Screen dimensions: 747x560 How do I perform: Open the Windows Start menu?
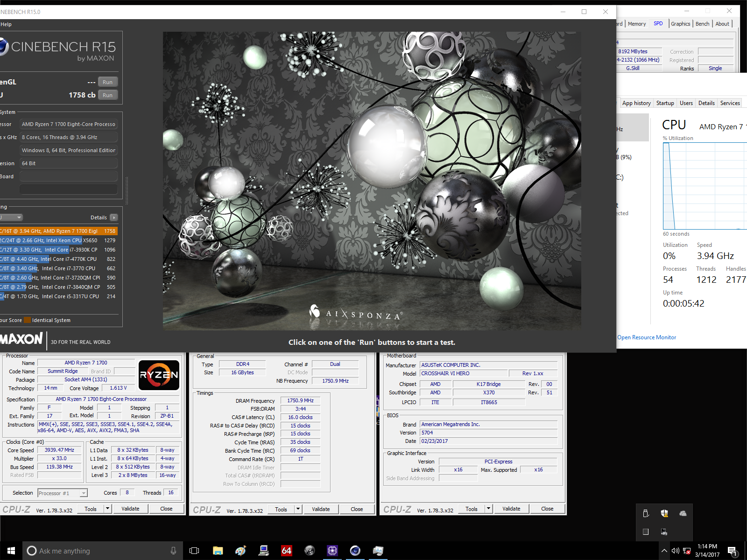(x=11, y=551)
